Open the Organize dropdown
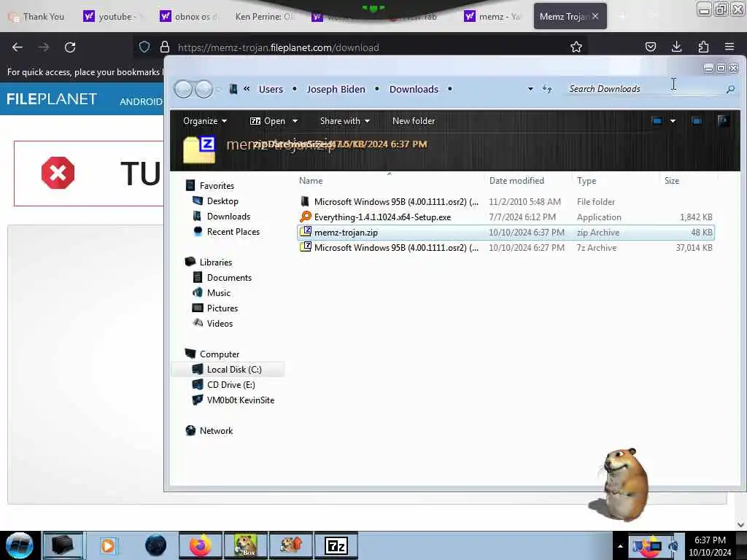The image size is (747, 560). [205, 121]
